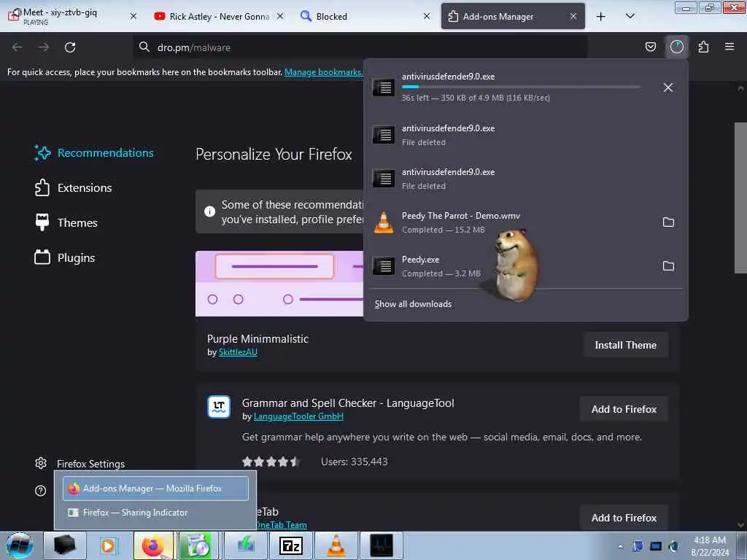The width and height of the screenshot is (747, 560).
Task: Cancel the downloading antivirusdefender9.0.exe
Action: (x=668, y=87)
